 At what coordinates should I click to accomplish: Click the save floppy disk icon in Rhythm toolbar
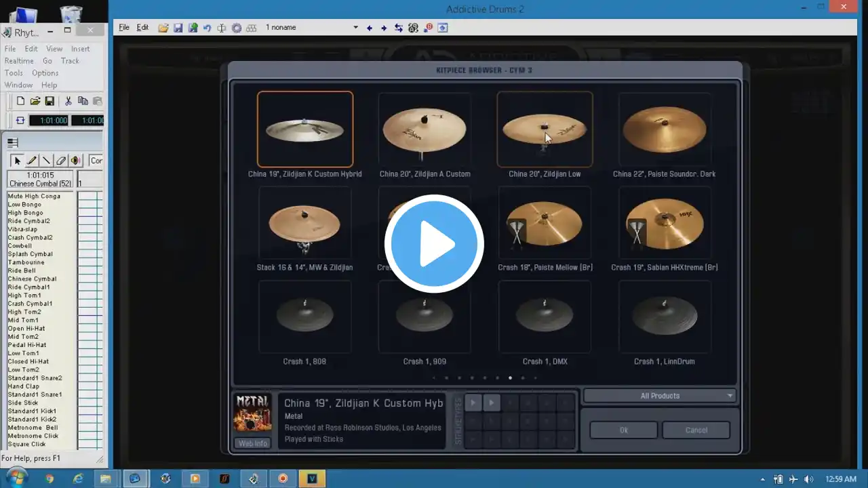pyautogui.click(x=50, y=101)
